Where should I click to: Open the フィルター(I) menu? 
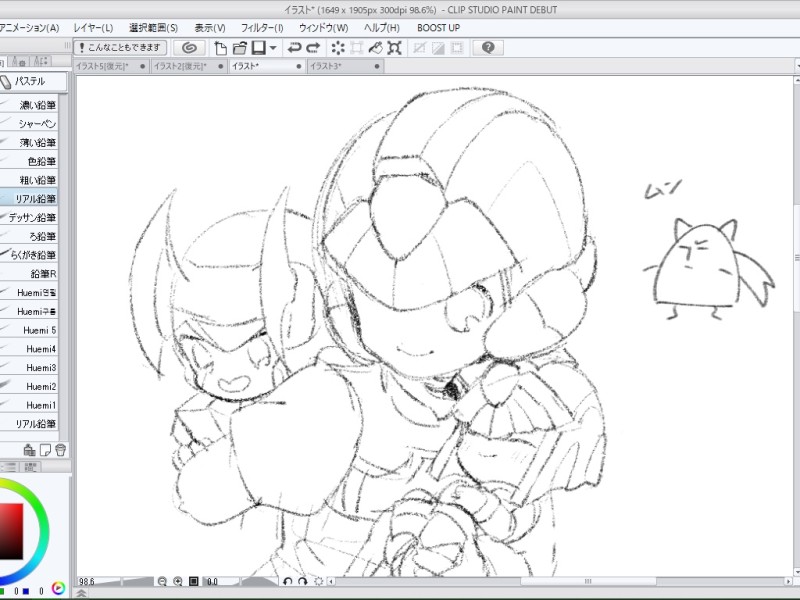[x=262, y=28]
